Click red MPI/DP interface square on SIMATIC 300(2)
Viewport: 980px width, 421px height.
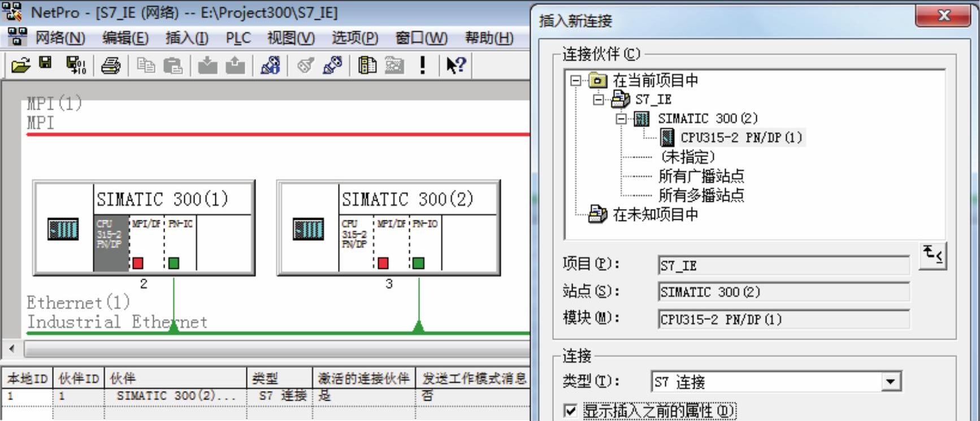click(x=383, y=263)
